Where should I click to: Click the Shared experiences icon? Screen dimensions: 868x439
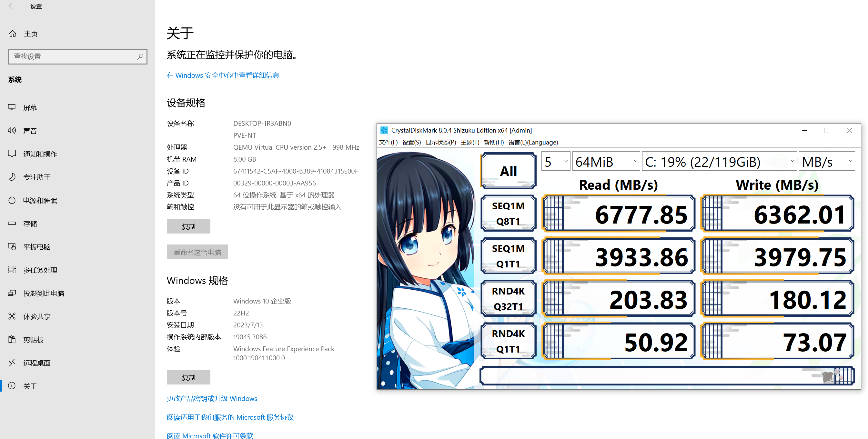pyautogui.click(x=12, y=316)
